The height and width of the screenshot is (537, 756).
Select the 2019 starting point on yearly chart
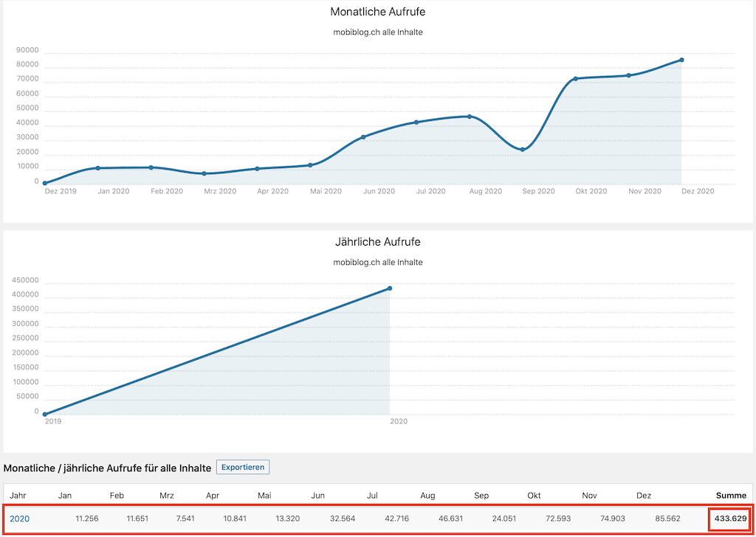(45, 414)
